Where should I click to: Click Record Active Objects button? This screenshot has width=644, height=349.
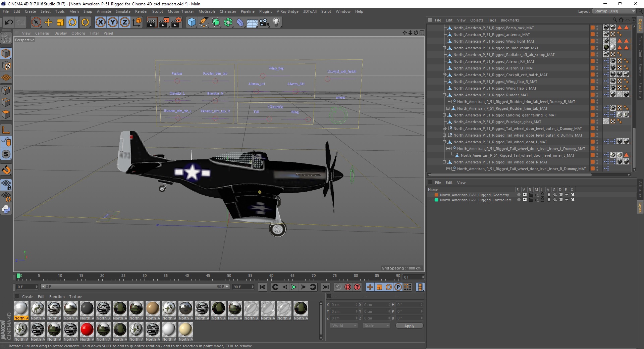click(338, 287)
